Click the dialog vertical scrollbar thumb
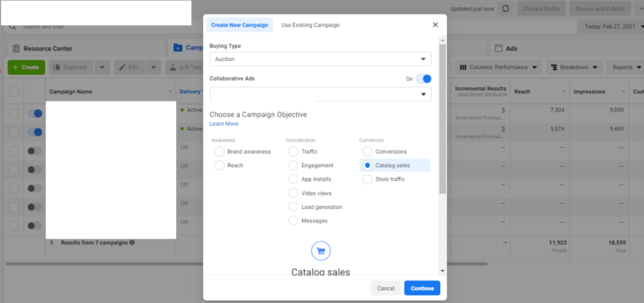 (x=443, y=119)
